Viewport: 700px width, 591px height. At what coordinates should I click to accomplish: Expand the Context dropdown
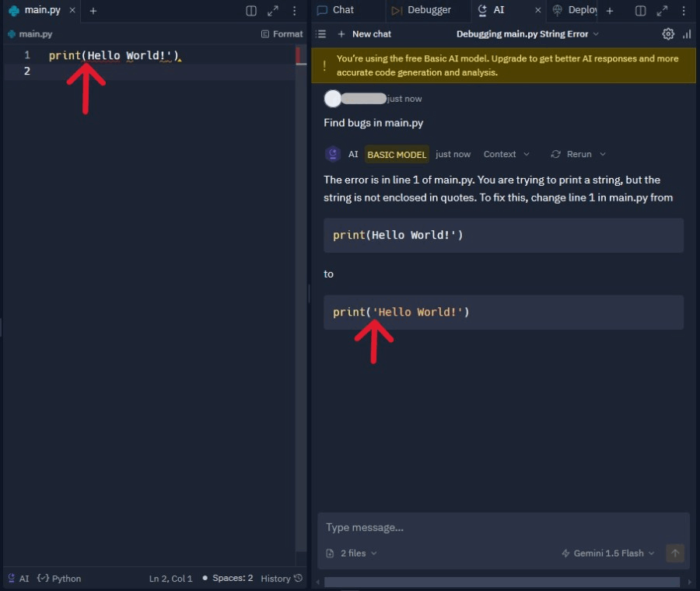(x=506, y=154)
